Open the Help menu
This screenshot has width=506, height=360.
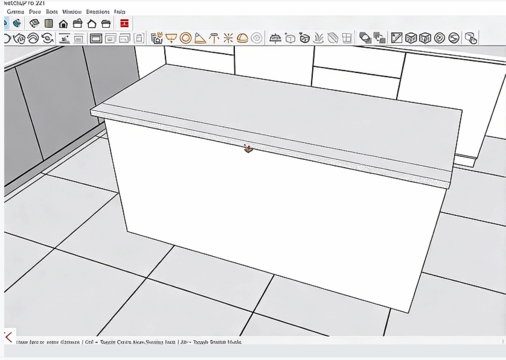click(x=120, y=12)
